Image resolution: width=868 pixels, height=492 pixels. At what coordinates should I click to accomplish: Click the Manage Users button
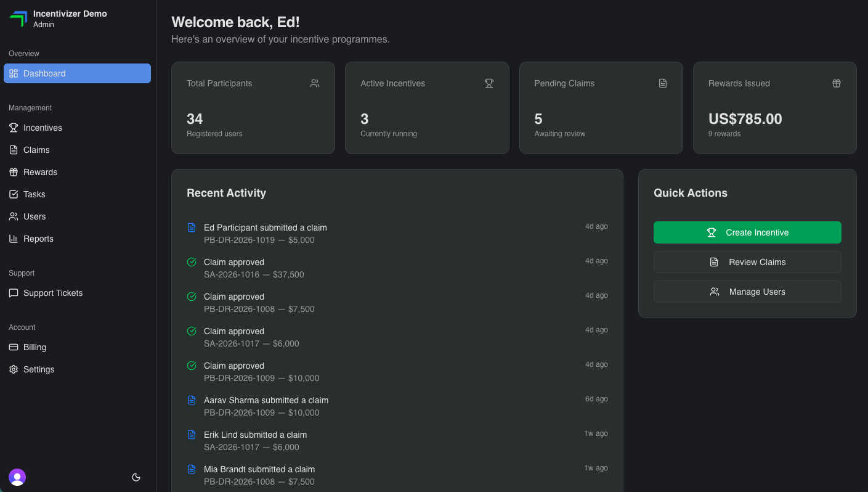tap(747, 292)
